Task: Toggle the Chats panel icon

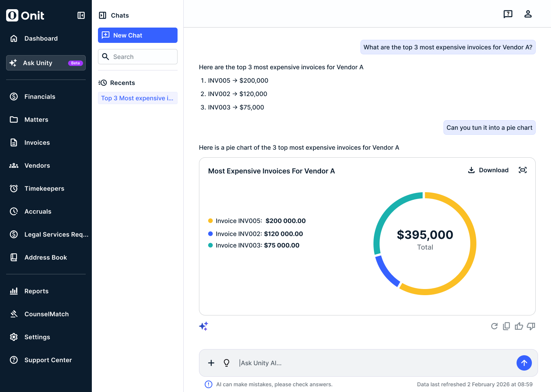Action: pyautogui.click(x=103, y=15)
